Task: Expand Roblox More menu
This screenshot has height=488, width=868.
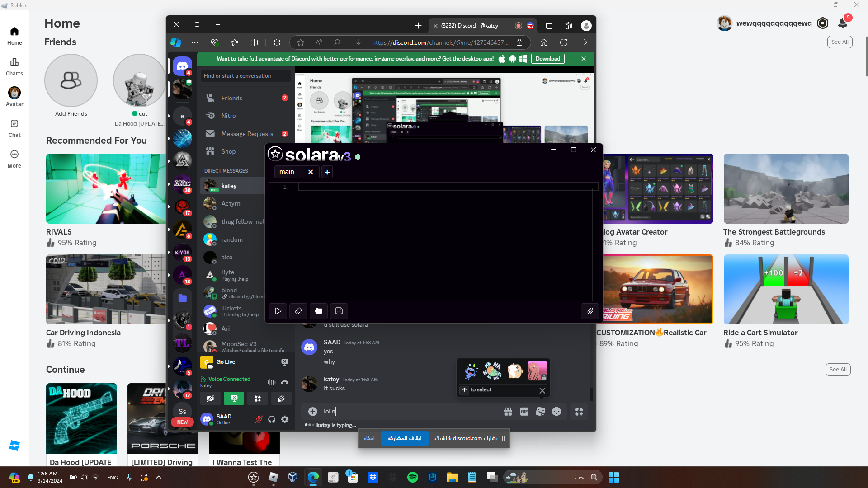Action: (x=14, y=159)
